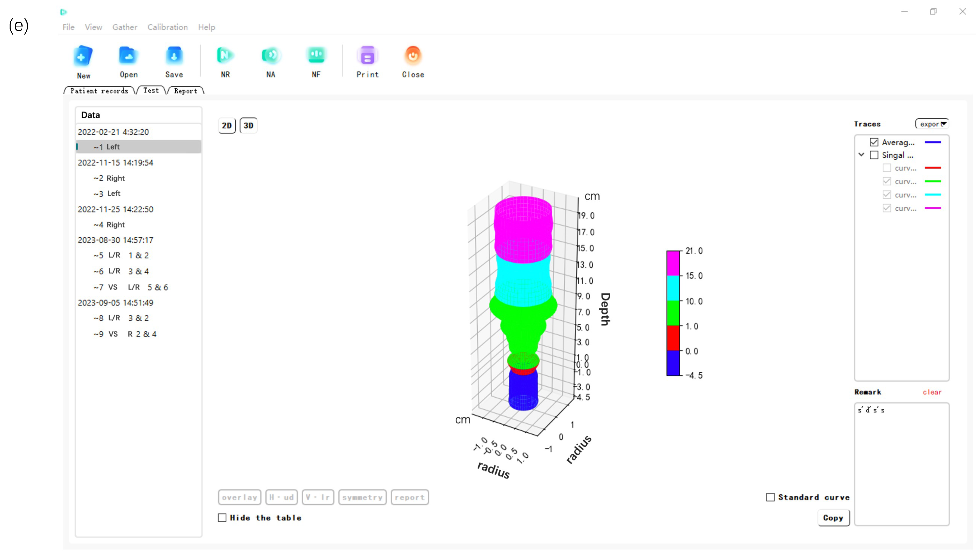Check Hide the table option

pyautogui.click(x=222, y=517)
